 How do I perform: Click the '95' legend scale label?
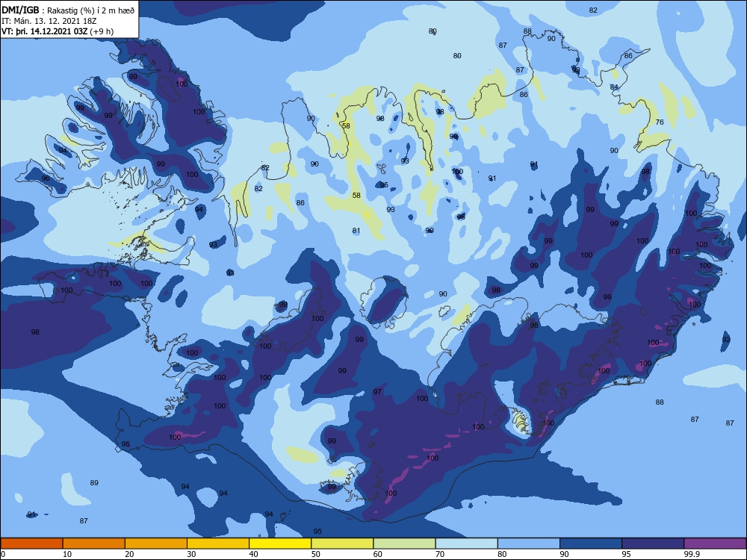[626, 554]
